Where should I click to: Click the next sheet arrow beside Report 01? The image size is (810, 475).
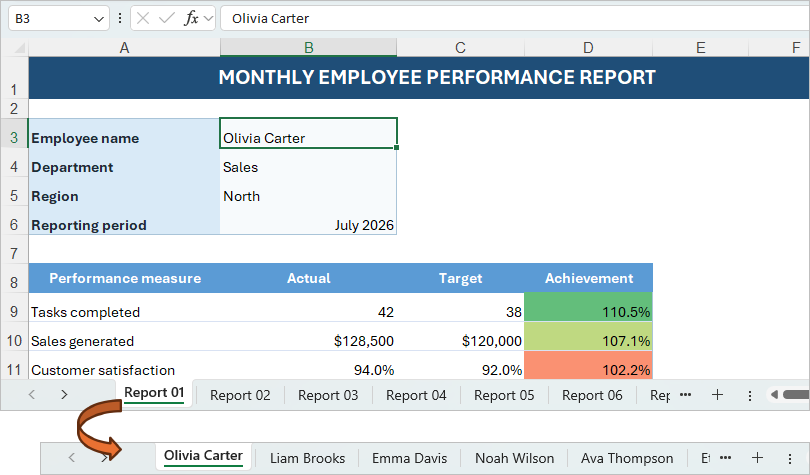click(64, 395)
